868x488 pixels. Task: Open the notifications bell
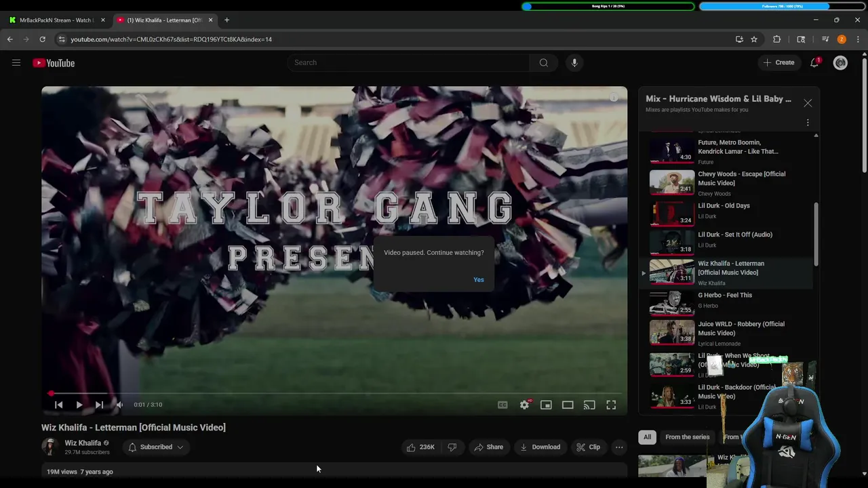point(814,62)
